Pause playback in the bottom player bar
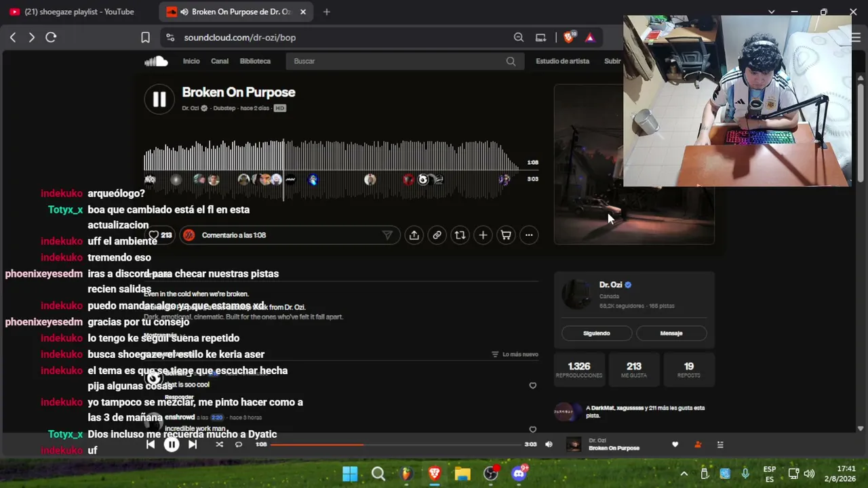The image size is (868, 488). click(172, 445)
